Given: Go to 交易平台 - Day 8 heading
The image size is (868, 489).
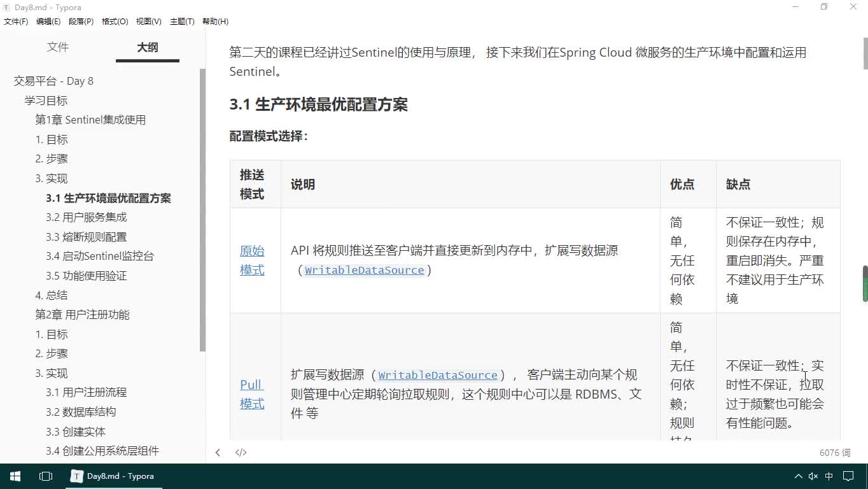Looking at the screenshot, I should tap(53, 81).
